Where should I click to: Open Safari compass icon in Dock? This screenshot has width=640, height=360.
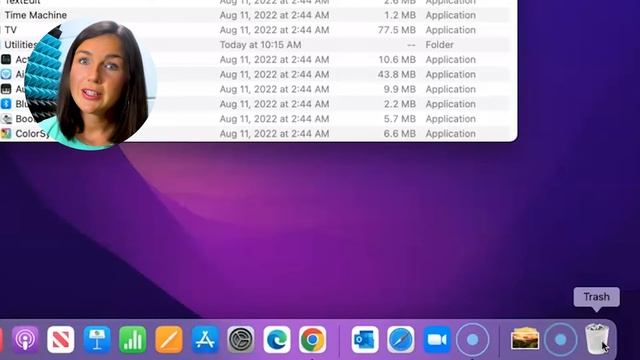(x=401, y=340)
